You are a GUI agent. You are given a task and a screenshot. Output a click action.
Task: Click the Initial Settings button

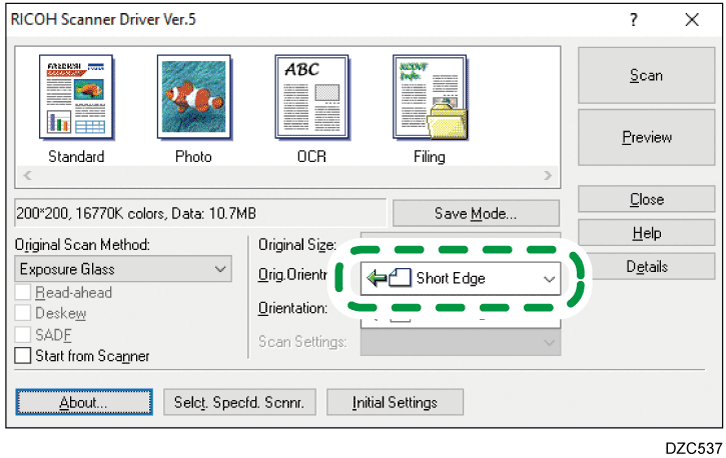(394, 402)
